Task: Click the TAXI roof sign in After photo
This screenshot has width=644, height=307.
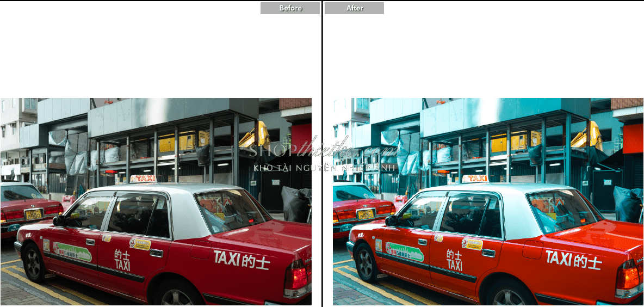Action: click(476, 178)
